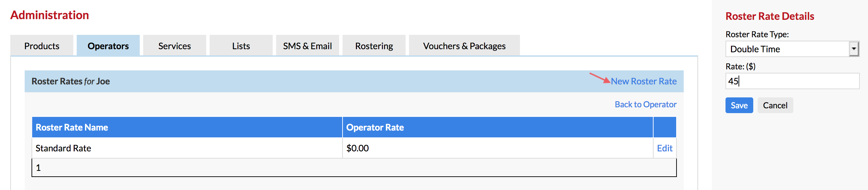Open the Vouchers & Packages tab
Screen dimensions: 868x190
click(x=464, y=45)
